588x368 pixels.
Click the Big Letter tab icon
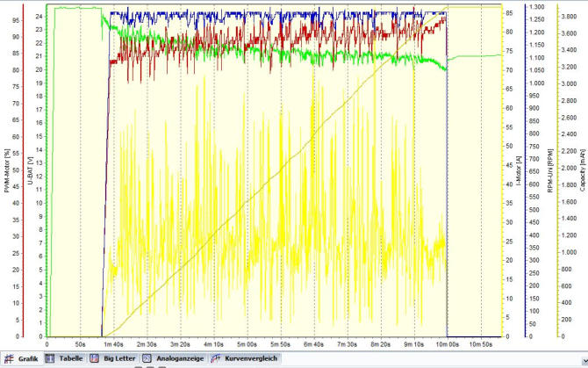[x=95, y=359]
